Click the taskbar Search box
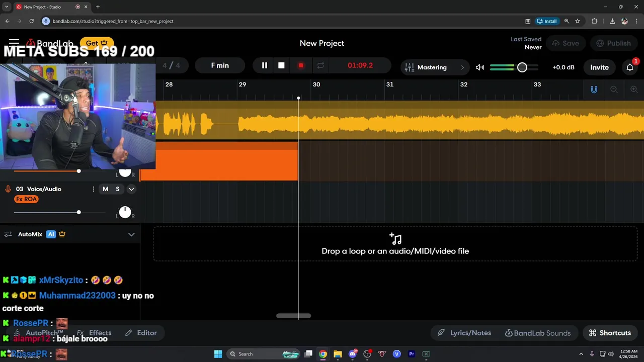 click(264, 354)
